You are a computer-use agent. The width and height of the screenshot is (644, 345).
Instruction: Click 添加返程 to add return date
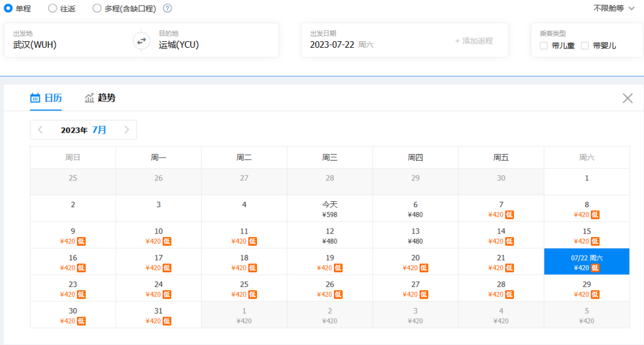click(x=473, y=41)
